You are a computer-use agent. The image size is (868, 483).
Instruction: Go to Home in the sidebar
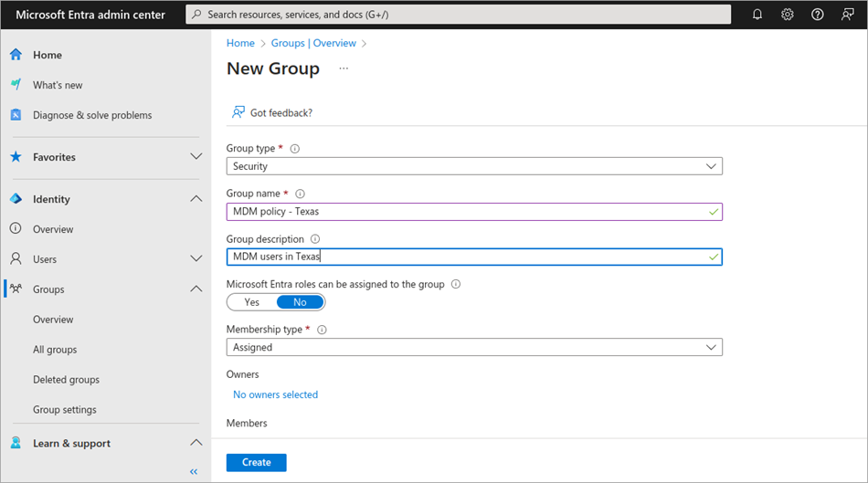[47, 55]
